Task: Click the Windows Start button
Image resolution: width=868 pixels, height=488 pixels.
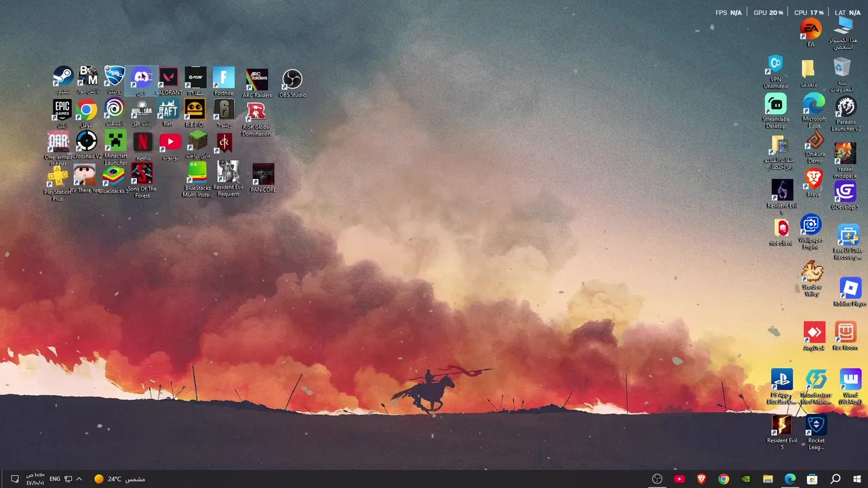Action: coord(857,479)
